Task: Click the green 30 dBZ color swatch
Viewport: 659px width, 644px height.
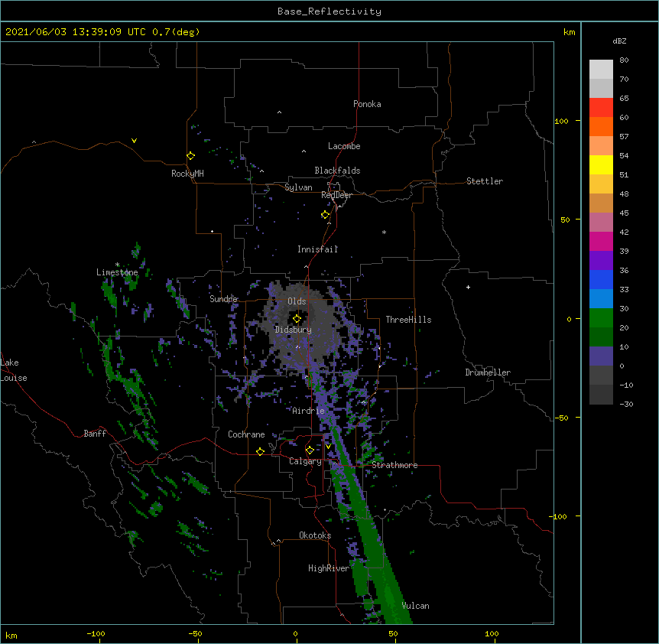Action: click(601, 318)
